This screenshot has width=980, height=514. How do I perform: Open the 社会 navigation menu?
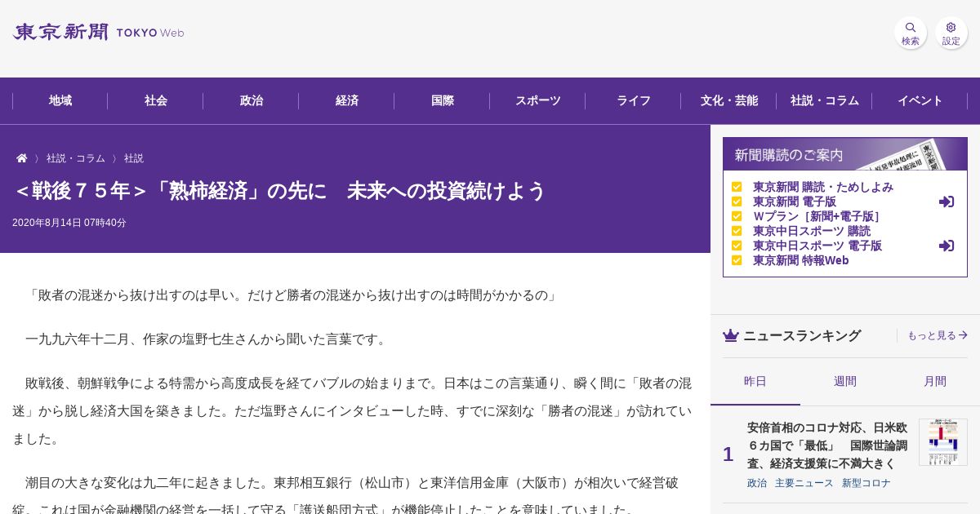pos(156,101)
